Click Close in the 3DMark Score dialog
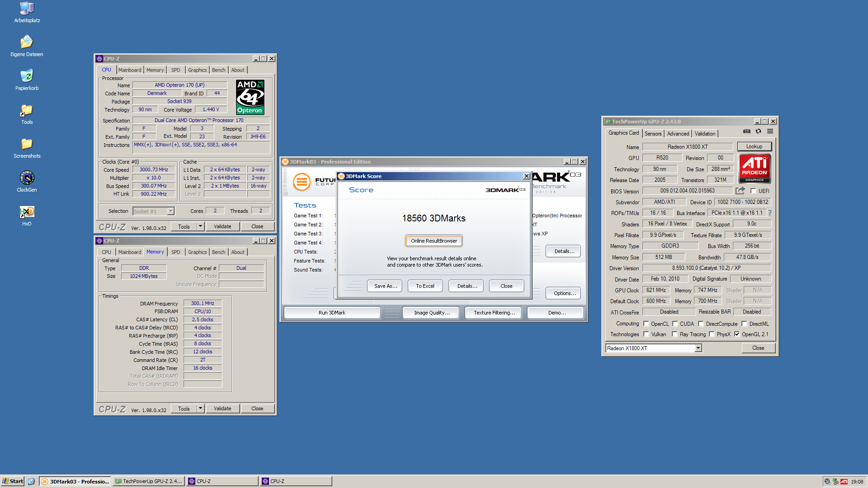The height and width of the screenshot is (488, 868). point(506,286)
